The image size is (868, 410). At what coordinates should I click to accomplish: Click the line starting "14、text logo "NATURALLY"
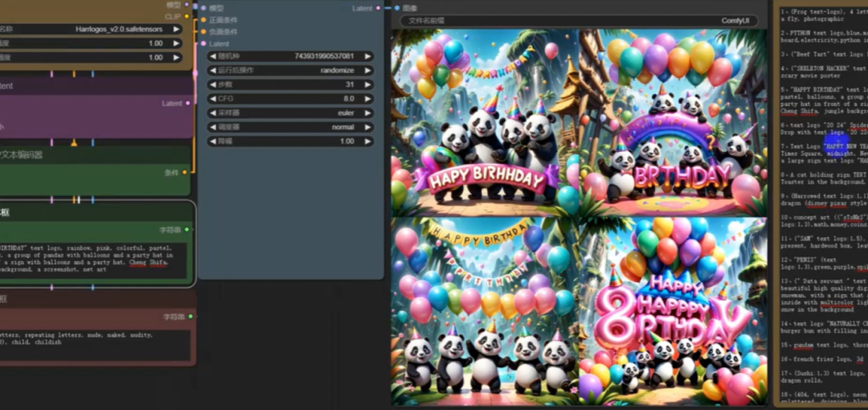(x=825, y=323)
